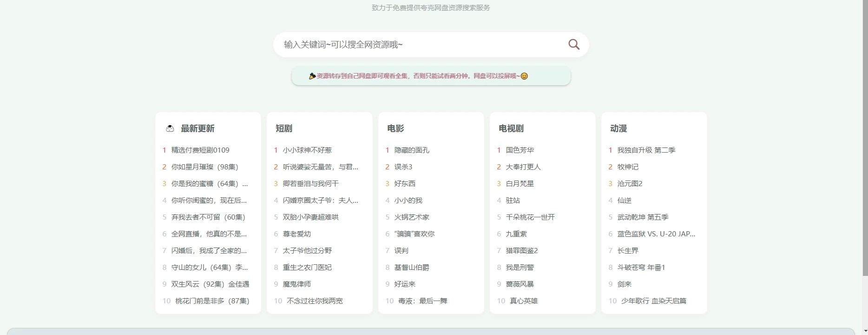The image size is (868, 335).
Task: Open the movie 好东西
Action: 405,184
